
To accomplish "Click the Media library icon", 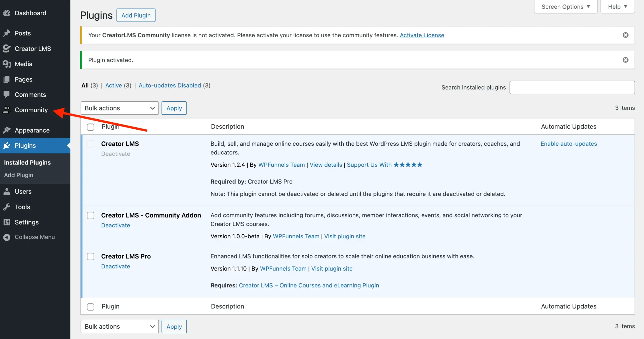I will [x=7, y=64].
